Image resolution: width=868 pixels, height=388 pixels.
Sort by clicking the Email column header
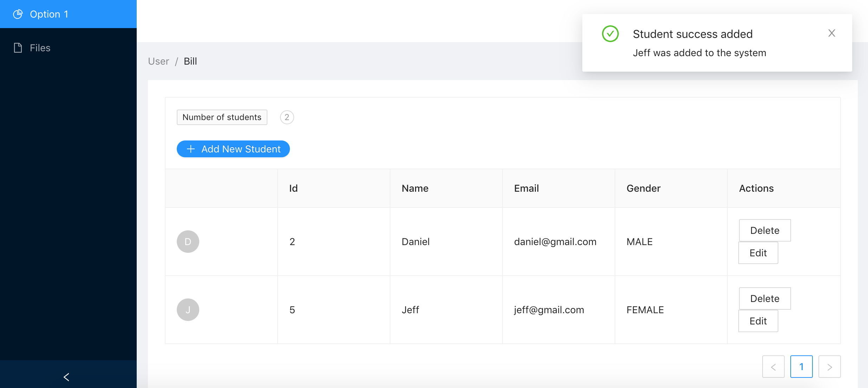526,188
